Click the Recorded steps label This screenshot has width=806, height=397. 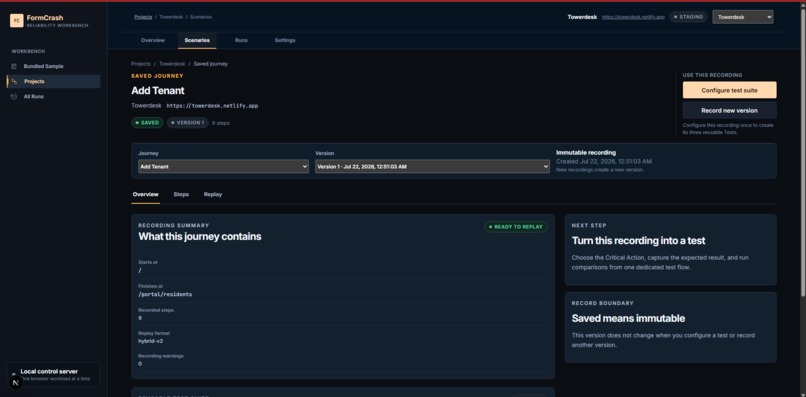coord(156,310)
